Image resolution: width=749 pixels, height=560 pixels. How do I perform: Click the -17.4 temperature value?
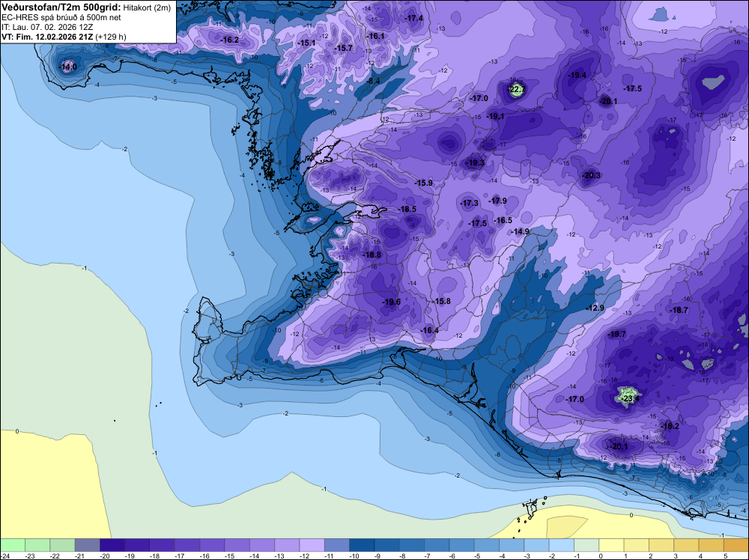pyautogui.click(x=413, y=18)
